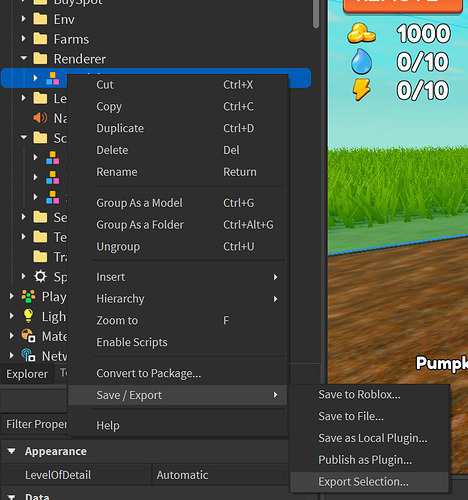Viewport: 468px width, 500px height.
Task: Click the 1000 coins counter text
Action: 423,33
